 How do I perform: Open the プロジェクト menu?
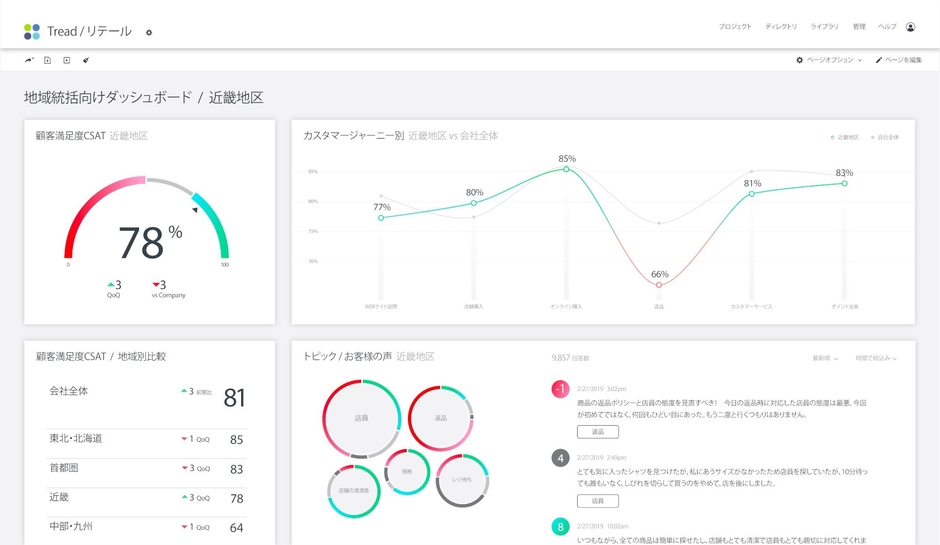click(735, 27)
